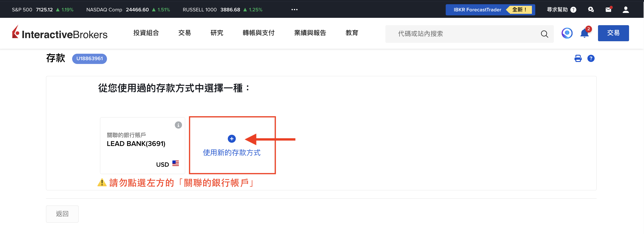This screenshot has width=644, height=234.
Task: Open the 投資組合 menu
Action: 146,33
